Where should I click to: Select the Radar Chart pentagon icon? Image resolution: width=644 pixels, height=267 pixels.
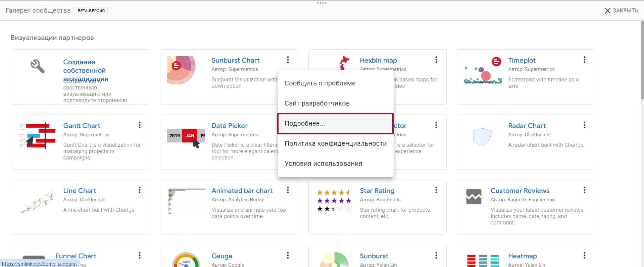point(483,137)
